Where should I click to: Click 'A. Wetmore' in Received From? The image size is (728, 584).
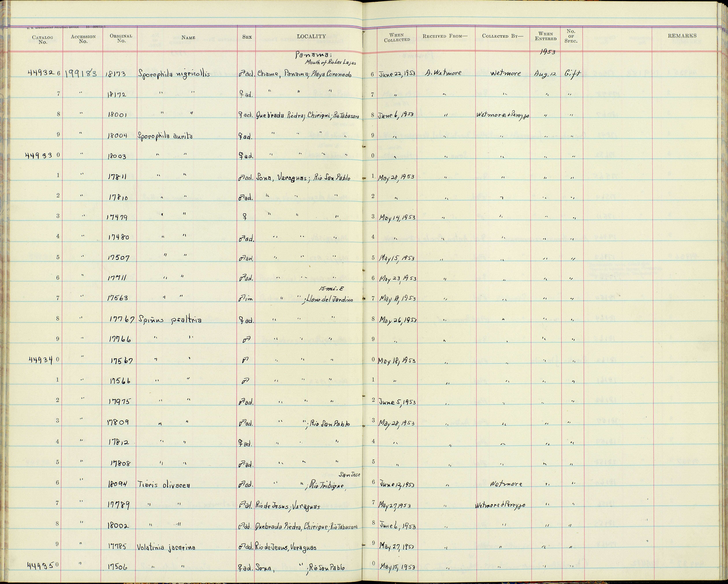point(443,73)
